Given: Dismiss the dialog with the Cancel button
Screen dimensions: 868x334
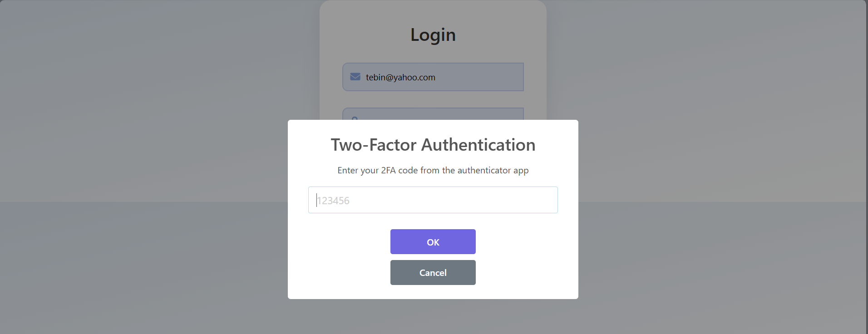Looking at the screenshot, I should pos(433,272).
